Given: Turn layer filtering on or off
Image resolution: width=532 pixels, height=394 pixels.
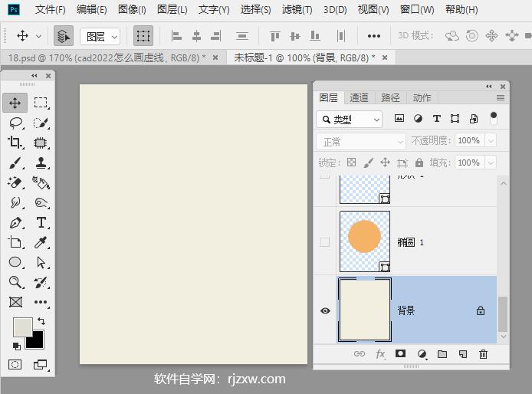Looking at the screenshot, I should 494,118.
